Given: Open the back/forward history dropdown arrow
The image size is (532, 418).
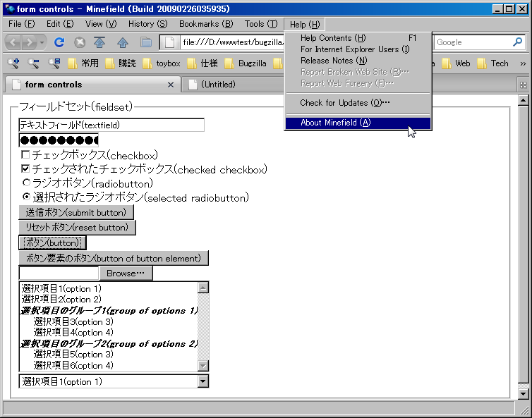Looking at the screenshot, I should pos(42,42).
